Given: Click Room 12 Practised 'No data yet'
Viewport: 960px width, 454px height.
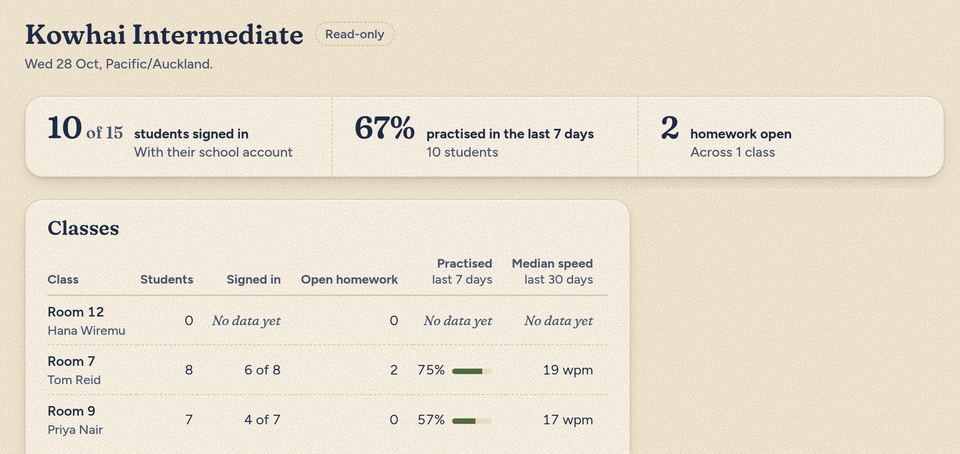Looking at the screenshot, I should [x=458, y=321].
